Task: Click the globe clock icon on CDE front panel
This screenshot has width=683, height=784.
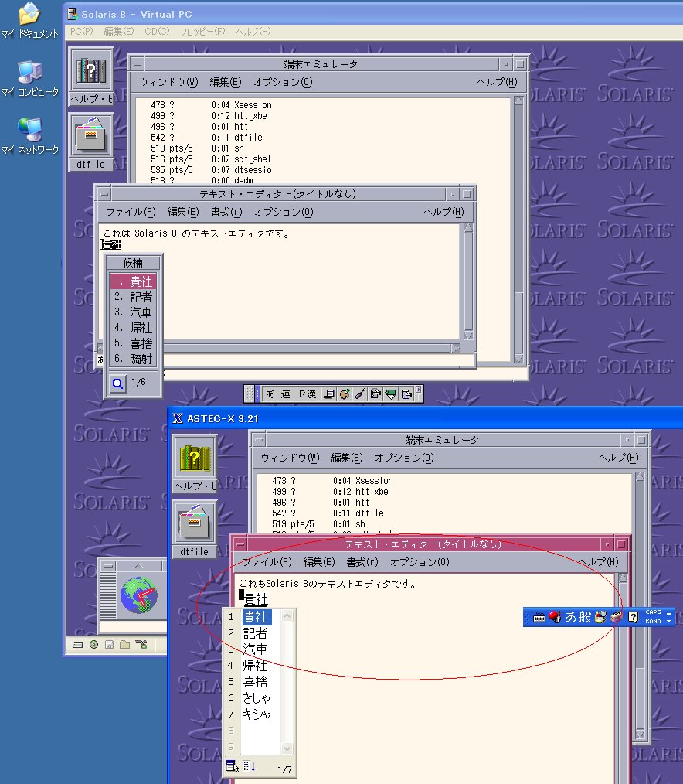Action: coord(139,595)
